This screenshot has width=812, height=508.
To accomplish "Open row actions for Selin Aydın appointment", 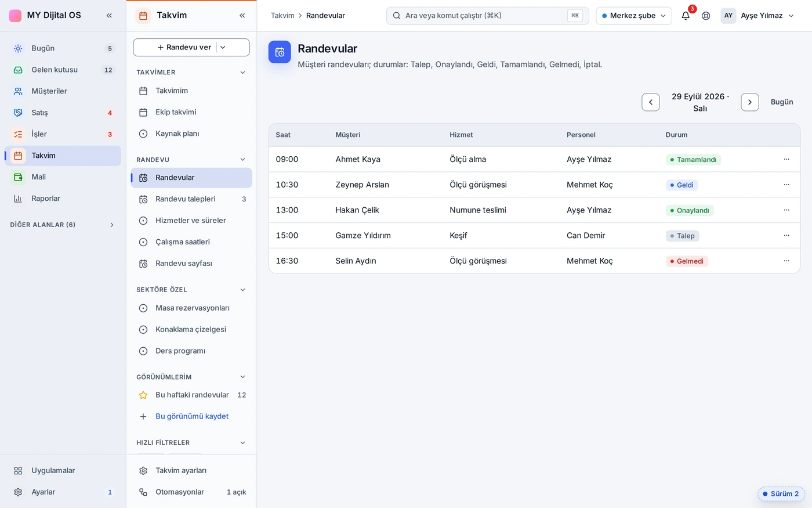I will [786, 261].
